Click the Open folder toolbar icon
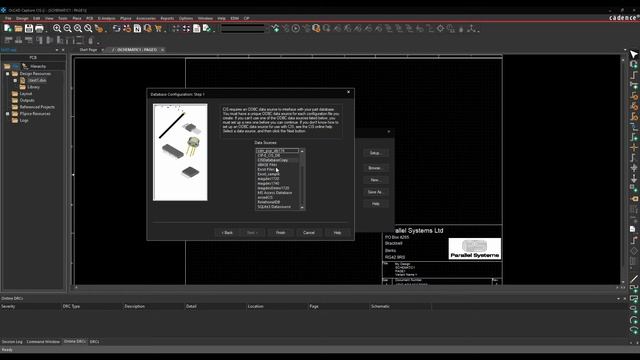This screenshot has height=360, width=640. click(18, 29)
